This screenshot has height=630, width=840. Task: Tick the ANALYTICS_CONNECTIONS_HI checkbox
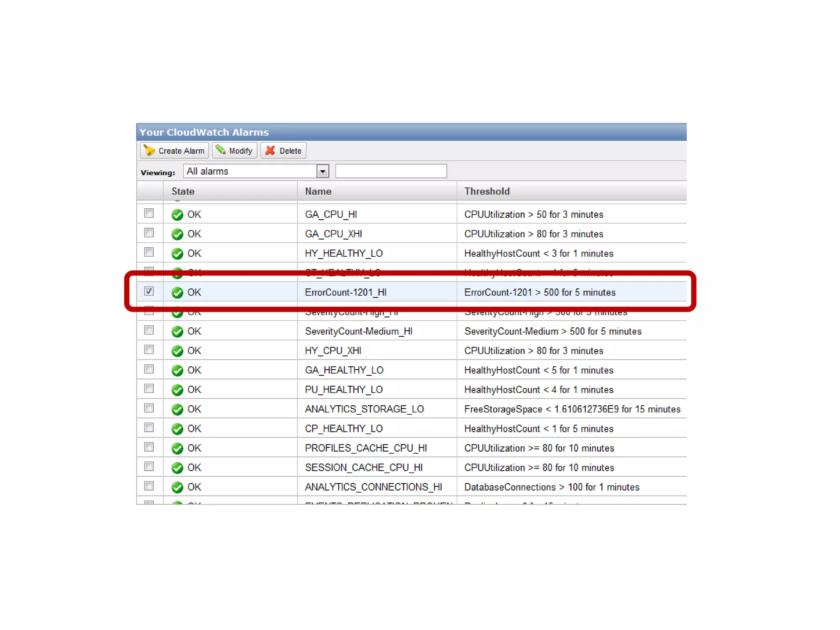pos(149,486)
